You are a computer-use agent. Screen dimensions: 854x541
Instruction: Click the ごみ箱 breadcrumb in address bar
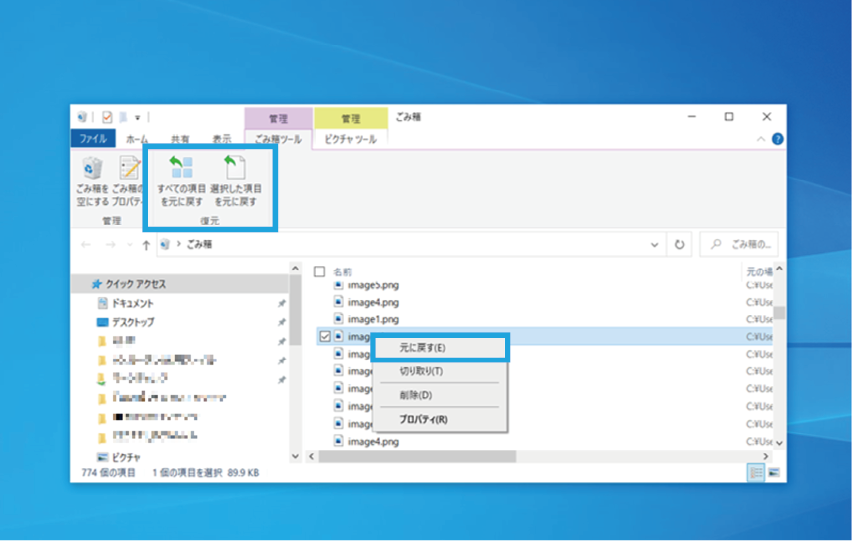pyautogui.click(x=199, y=245)
